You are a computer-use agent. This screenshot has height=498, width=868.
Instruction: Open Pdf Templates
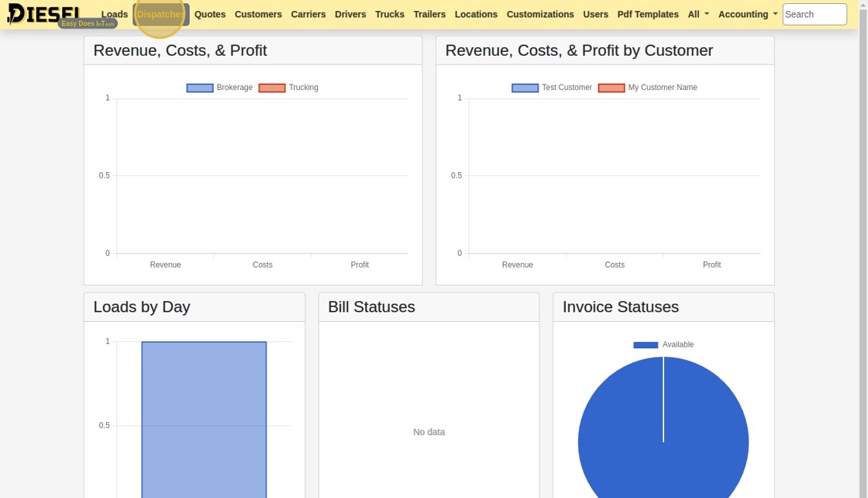pyautogui.click(x=648, y=15)
